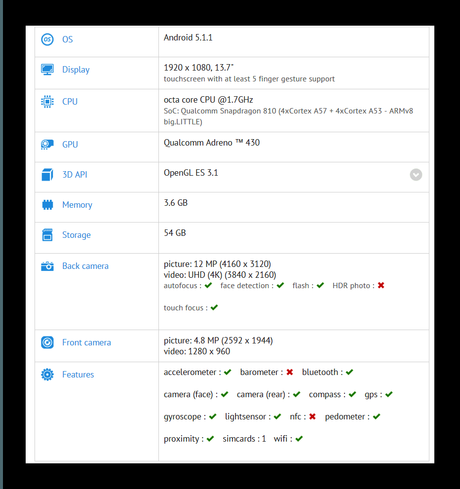Screen dimensions: 460x489
Task: Click video: UHD (4K) text
Action: tap(220, 275)
